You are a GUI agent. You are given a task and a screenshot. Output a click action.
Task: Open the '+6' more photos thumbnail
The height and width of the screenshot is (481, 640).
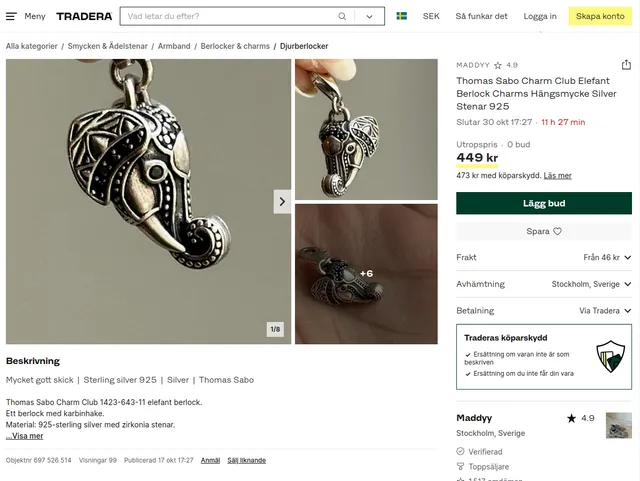(366, 274)
